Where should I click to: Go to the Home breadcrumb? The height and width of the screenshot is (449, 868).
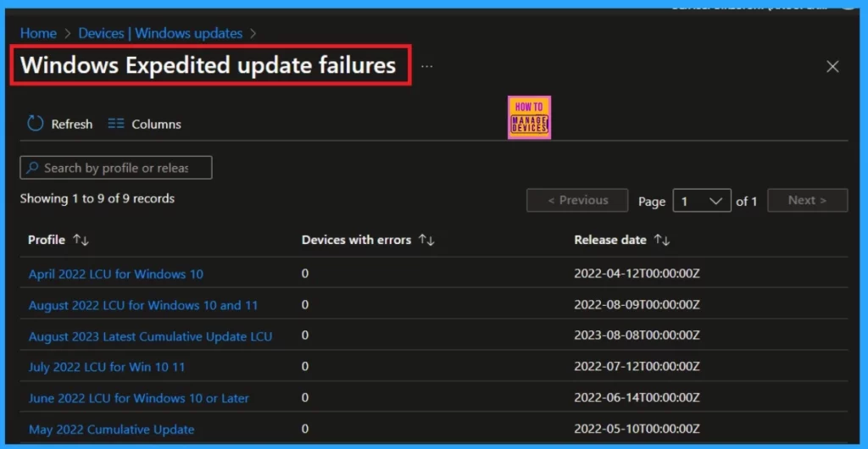click(38, 33)
